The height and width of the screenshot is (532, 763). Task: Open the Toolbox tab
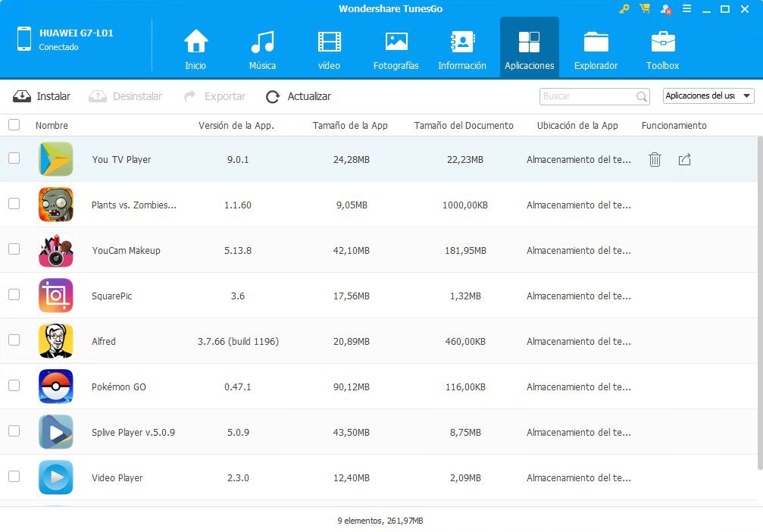[662, 49]
